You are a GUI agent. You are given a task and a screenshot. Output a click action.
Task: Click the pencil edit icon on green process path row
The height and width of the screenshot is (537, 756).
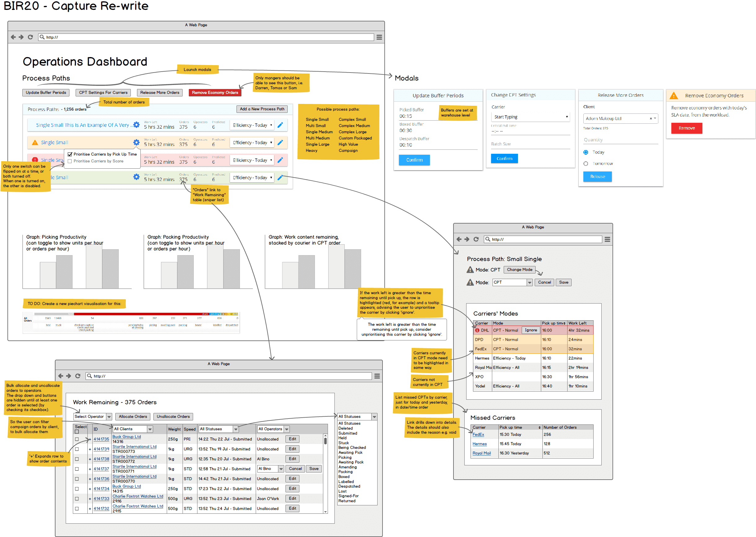coord(280,178)
